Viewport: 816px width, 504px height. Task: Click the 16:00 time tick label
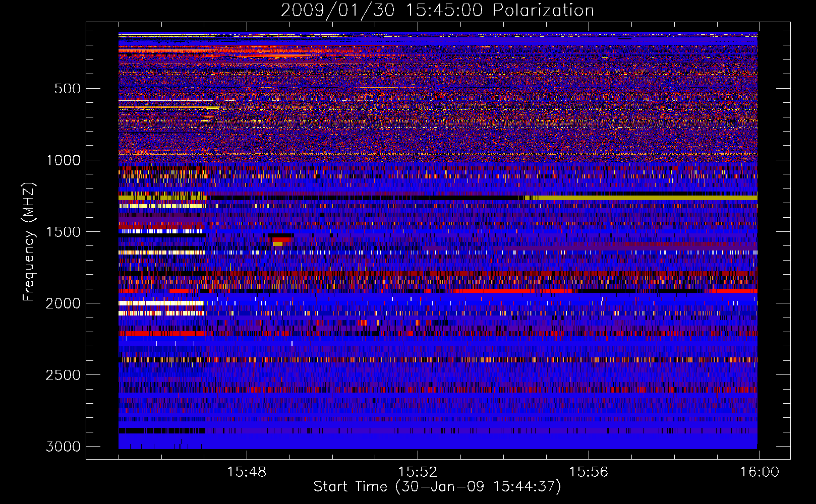click(760, 472)
